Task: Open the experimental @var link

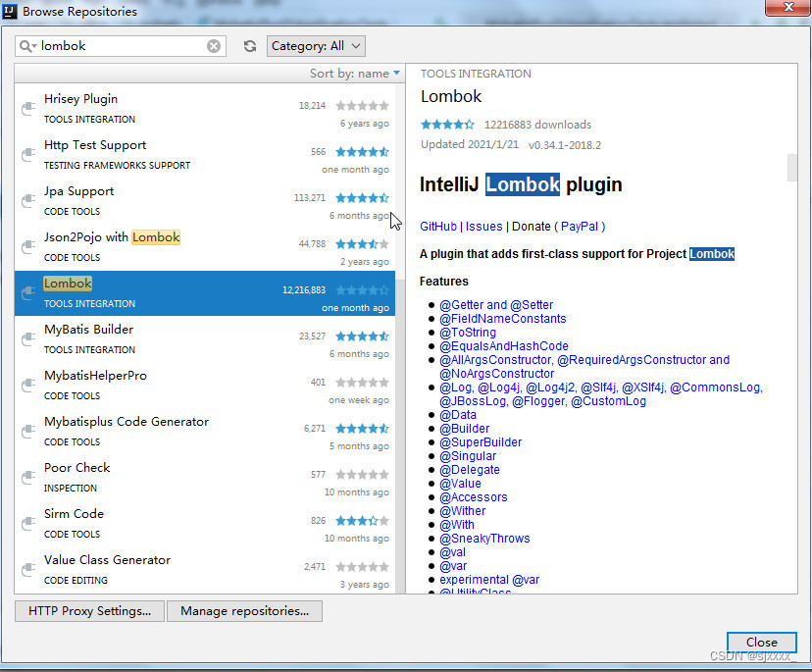Action: click(x=489, y=579)
